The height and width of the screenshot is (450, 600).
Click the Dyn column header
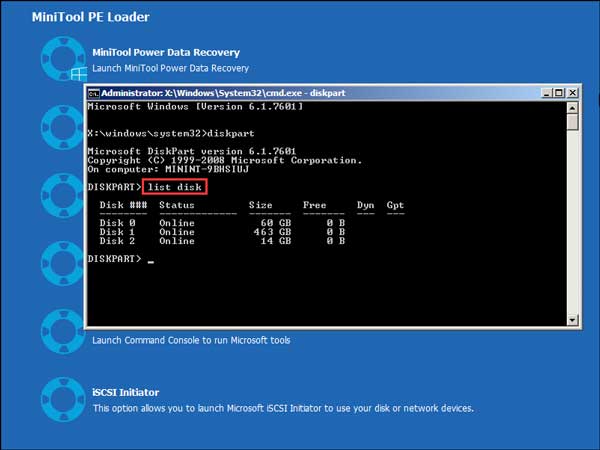365,205
